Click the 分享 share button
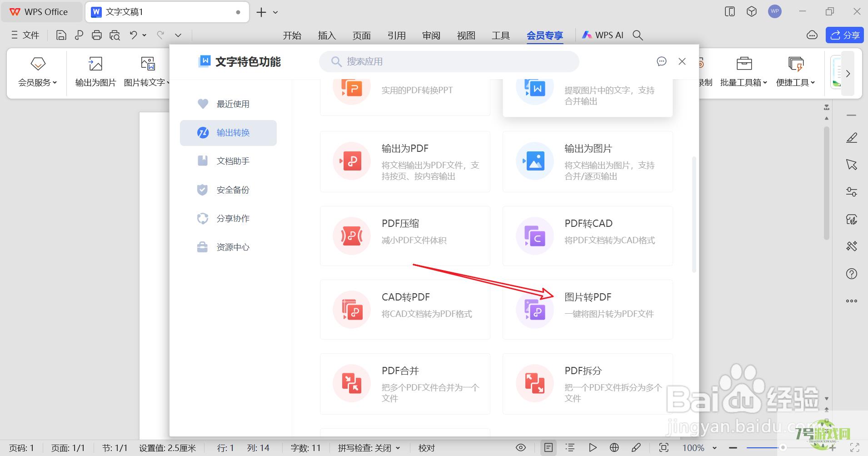This screenshot has width=868, height=456. 844,35
